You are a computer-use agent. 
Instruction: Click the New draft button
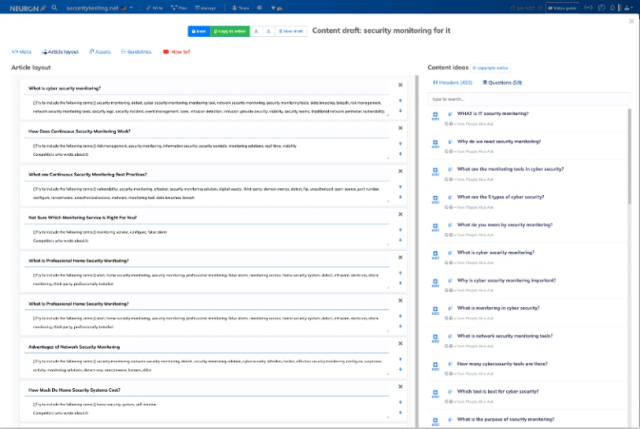point(291,31)
